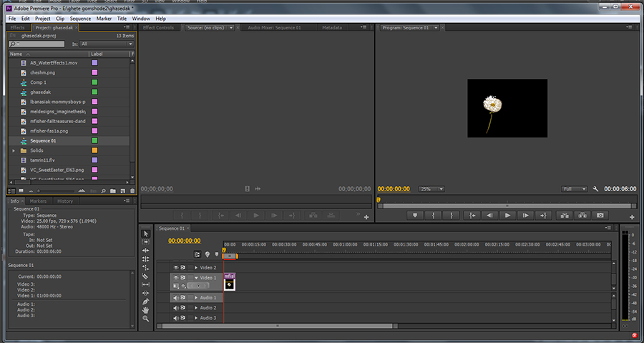This screenshot has width=644, height=343.
Task: Click the New Item icon
Action: (122, 191)
